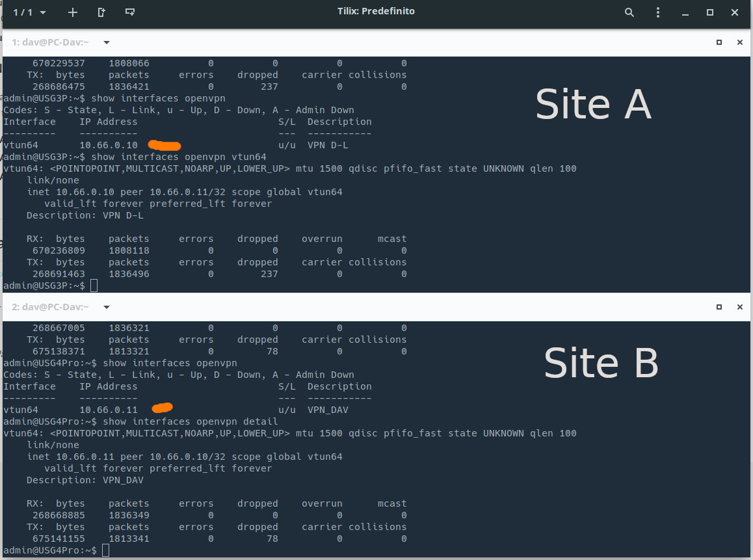The width and height of the screenshot is (753, 560).
Task: Open the three-dot application menu
Action: click(x=658, y=12)
